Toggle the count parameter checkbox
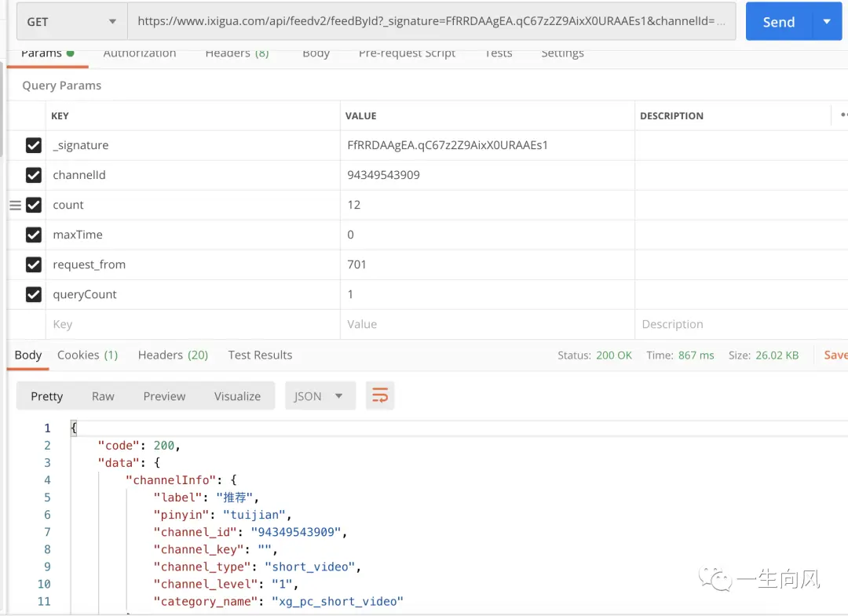Viewport: 848px width, 616px height. pyautogui.click(x=34, y=205)
